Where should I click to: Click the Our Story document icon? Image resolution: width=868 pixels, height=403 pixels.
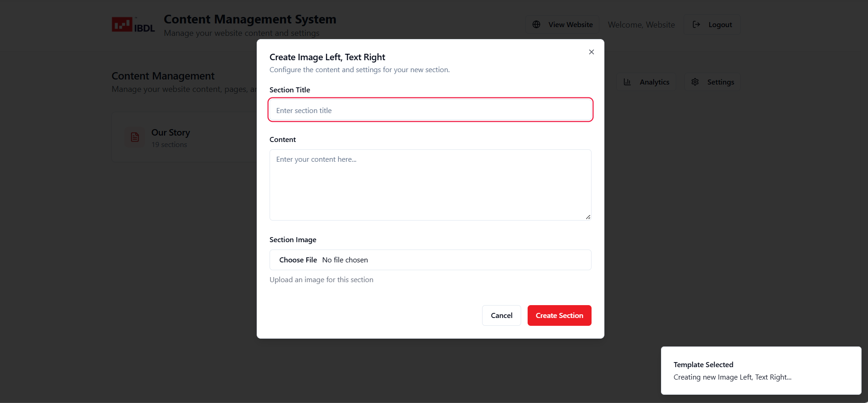pos(135,137)
